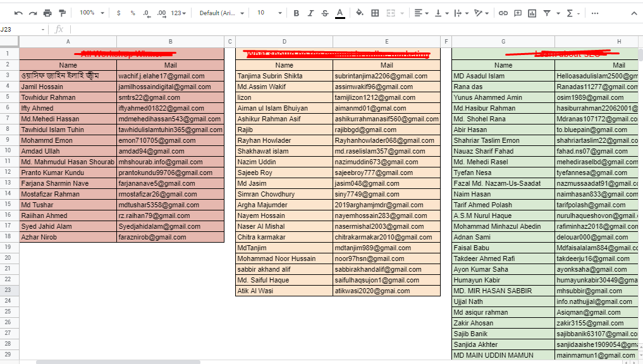
Task: Open the More toolbar options menu
Action: tap(594, 13)
